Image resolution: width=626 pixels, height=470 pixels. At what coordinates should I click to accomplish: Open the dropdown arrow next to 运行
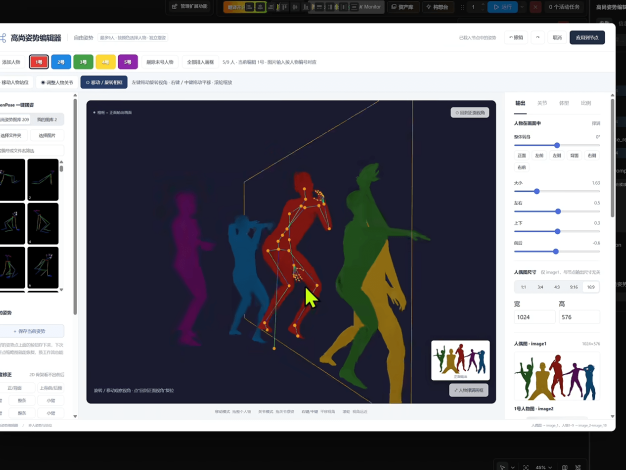(521, 7)
